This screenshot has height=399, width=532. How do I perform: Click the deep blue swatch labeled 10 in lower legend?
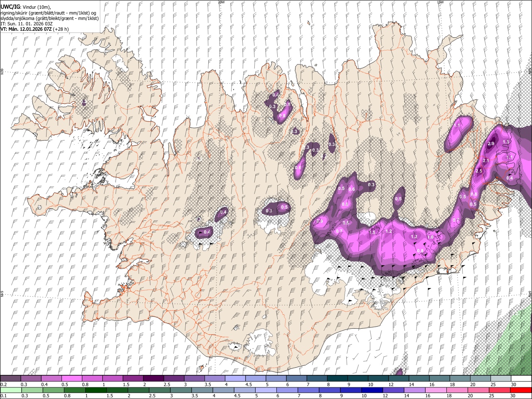point(372,390)
